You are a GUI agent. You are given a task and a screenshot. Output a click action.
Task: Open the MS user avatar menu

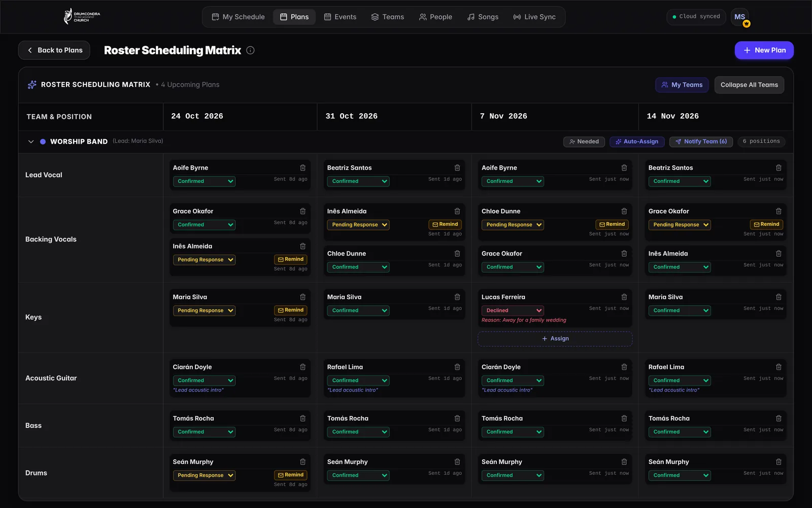[740, 17]
